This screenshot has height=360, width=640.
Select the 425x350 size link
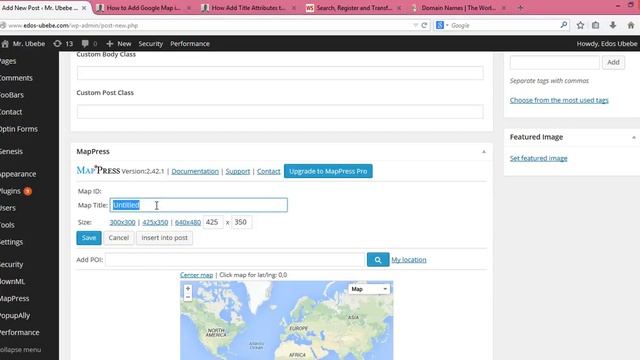(x=155, y=222)
